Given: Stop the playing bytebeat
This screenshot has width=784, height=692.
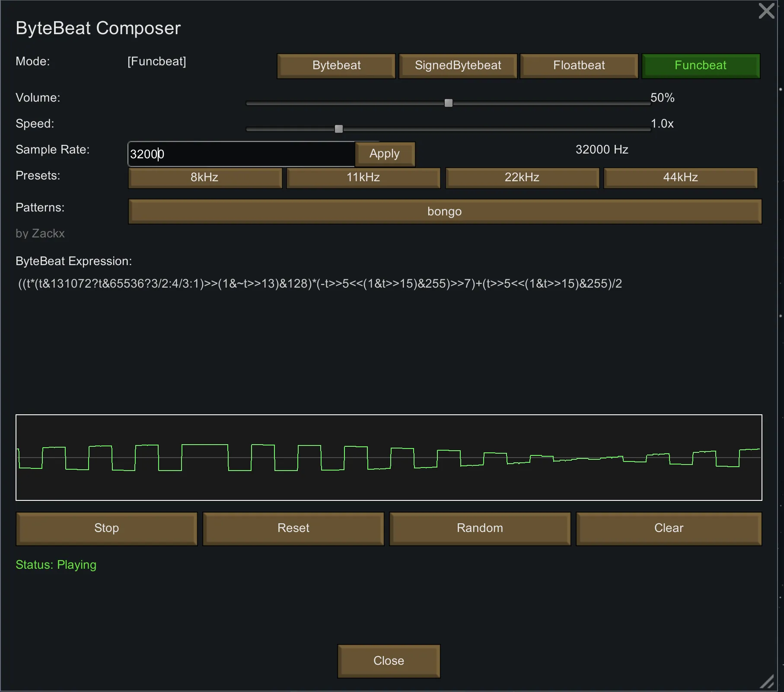Looking at the screenshot, I should tap(106, 528).
